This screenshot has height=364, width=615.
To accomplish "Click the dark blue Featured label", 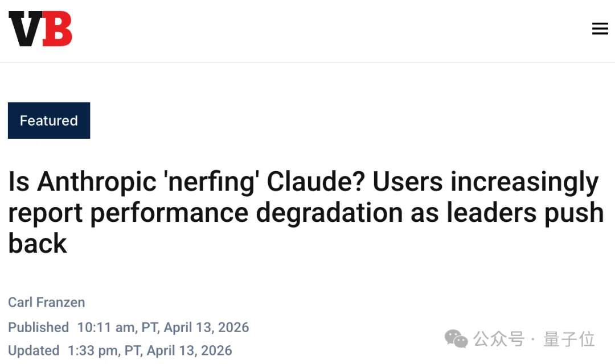I will [48, 120].
